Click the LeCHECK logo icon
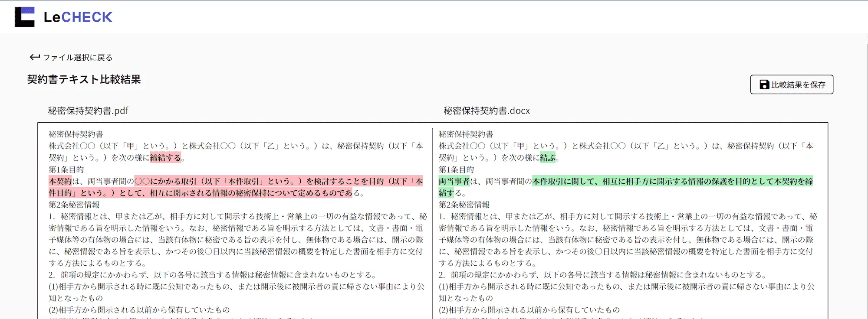Screen dimensions: 868x319 pos(24,17)
